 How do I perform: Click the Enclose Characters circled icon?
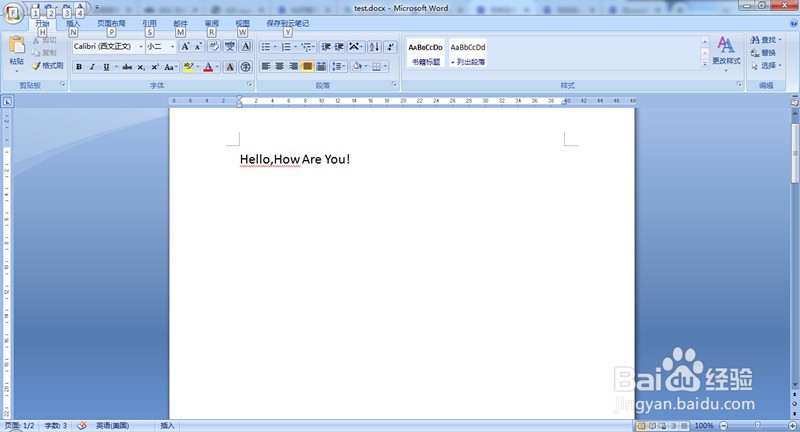click(x=246, y=67)
